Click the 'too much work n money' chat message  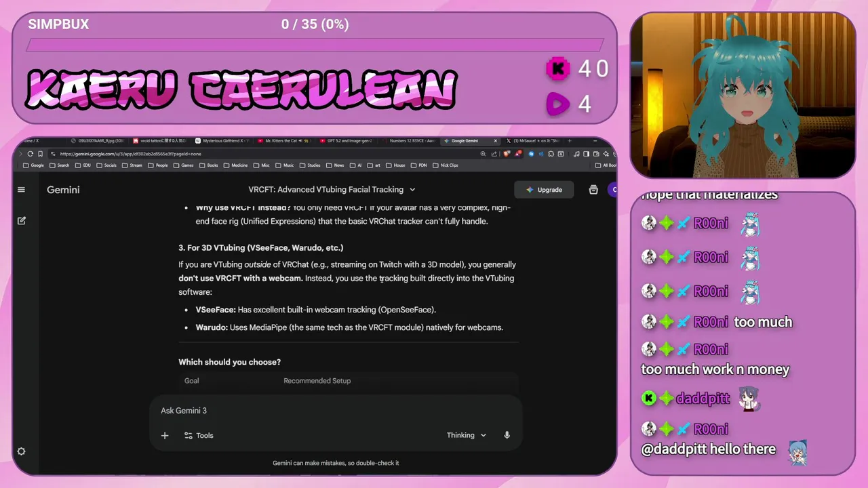tap(715, 369)
